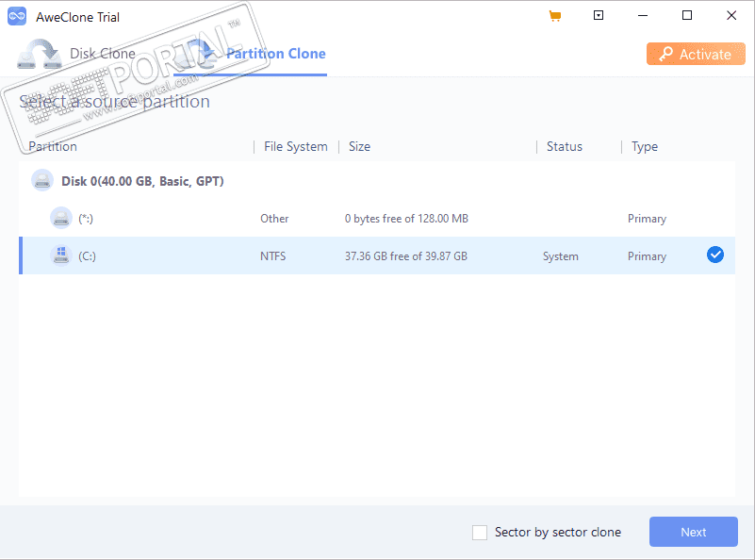Switch to the Partition Clone tab
The width and height of the screenshot is (755, 560).
pyautogui.click(x=250, y=54)
